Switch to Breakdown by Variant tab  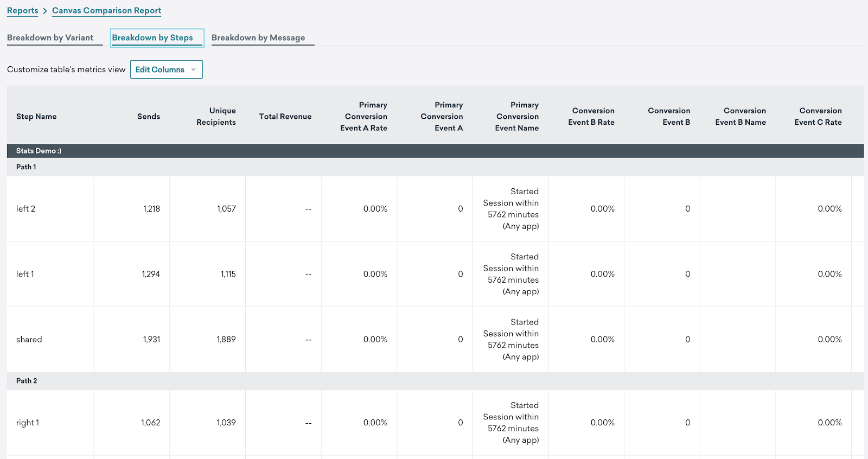point(50,37)
